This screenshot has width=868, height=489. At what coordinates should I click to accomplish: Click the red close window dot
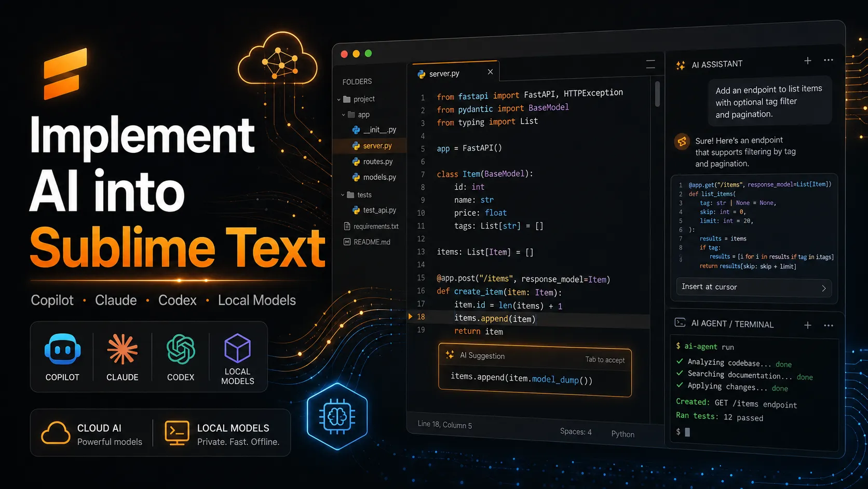(344, 54)
